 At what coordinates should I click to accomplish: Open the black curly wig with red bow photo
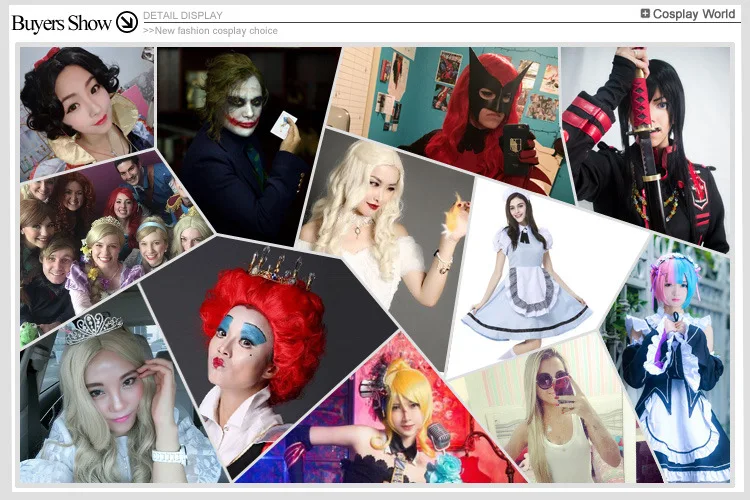(x=86, y=108)
